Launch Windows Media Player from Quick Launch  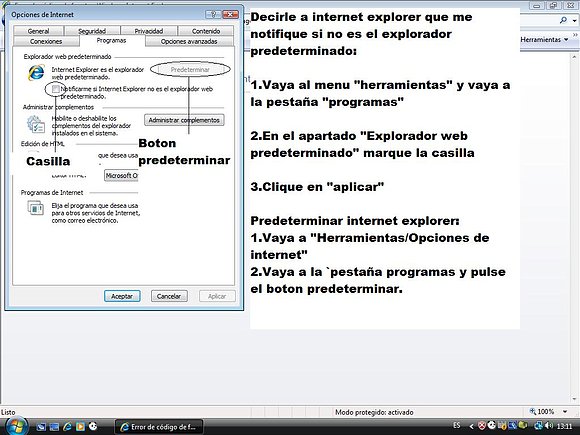coord(80,426)
